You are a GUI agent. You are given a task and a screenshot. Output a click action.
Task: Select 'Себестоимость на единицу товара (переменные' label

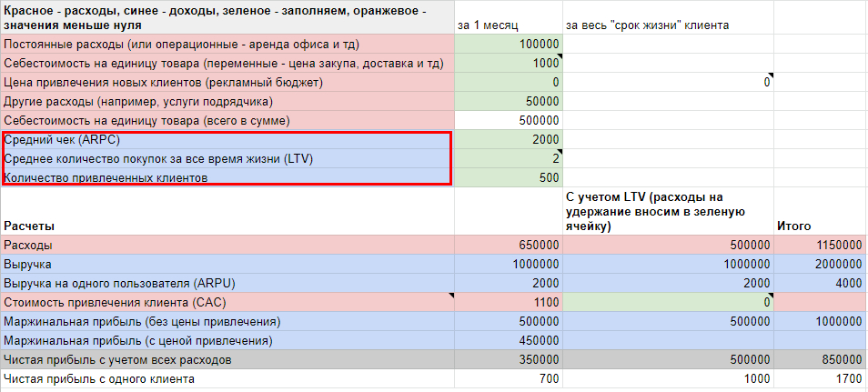pos(227,63)
